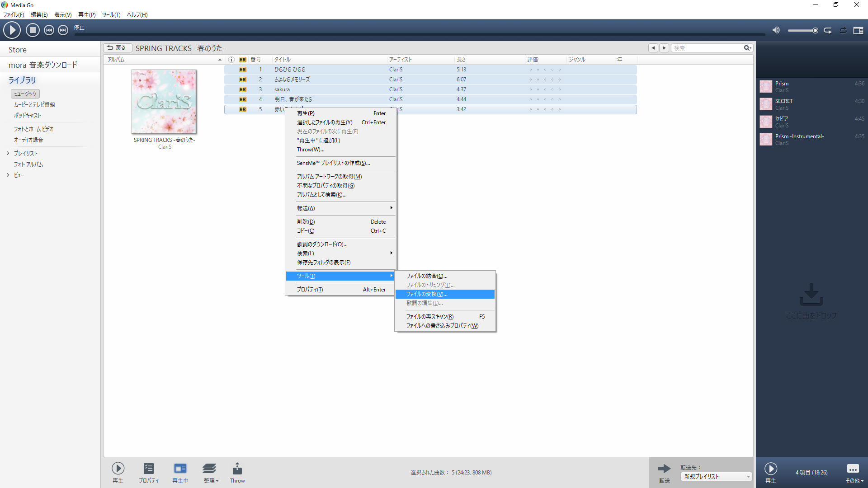868x488 pixels.
Task: Click the skip forward button icon
Action: click(64, 30)
